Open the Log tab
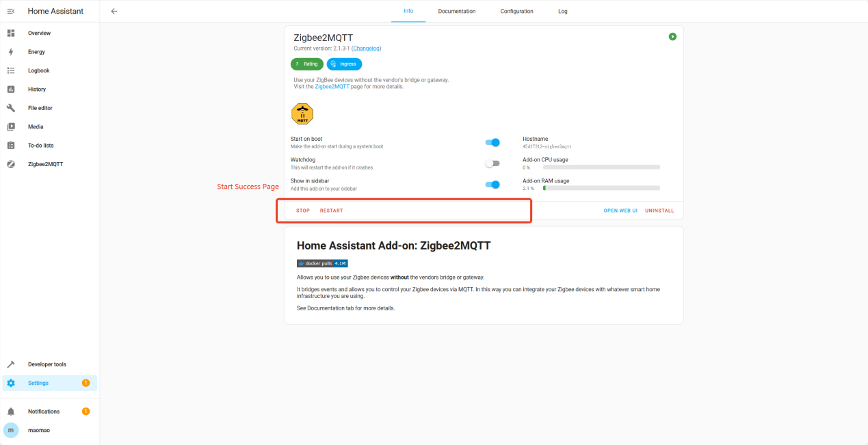The image size is (868, 445). pyautogui.click(x=562, y=11)
